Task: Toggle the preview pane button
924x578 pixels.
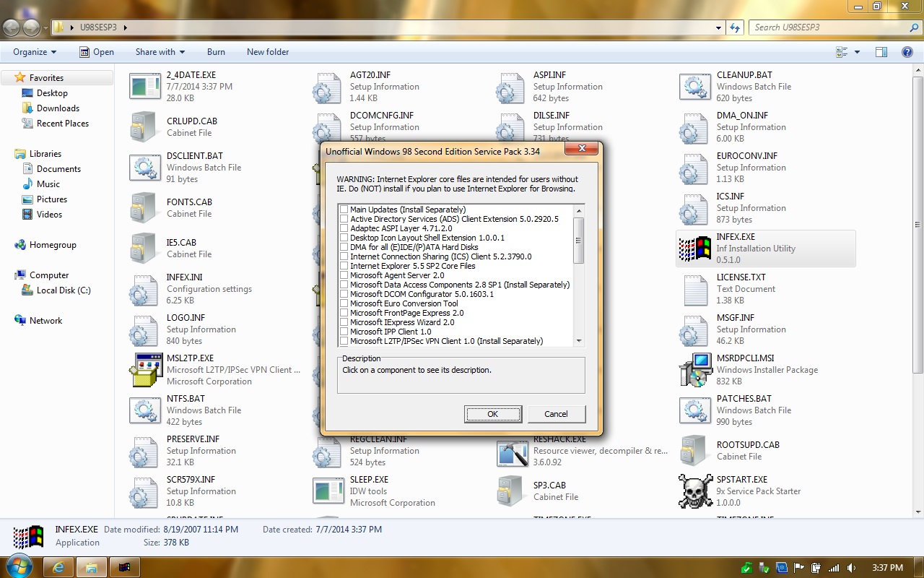Action: point(881,52)
